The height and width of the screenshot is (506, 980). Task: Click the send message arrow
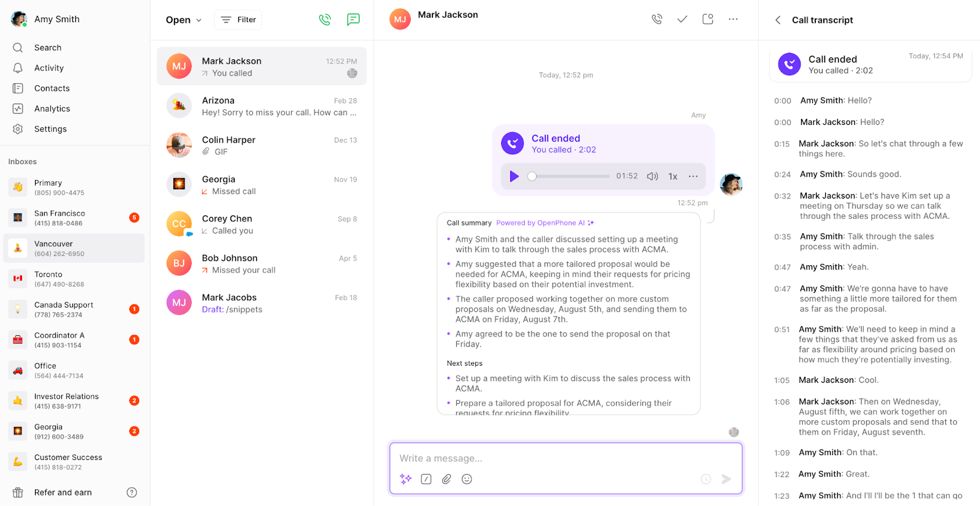726,479
